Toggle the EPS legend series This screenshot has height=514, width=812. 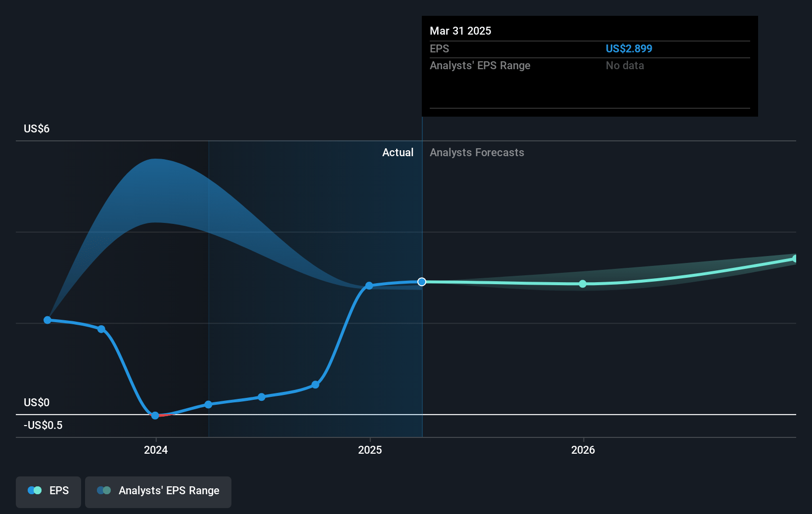[48, 492]
